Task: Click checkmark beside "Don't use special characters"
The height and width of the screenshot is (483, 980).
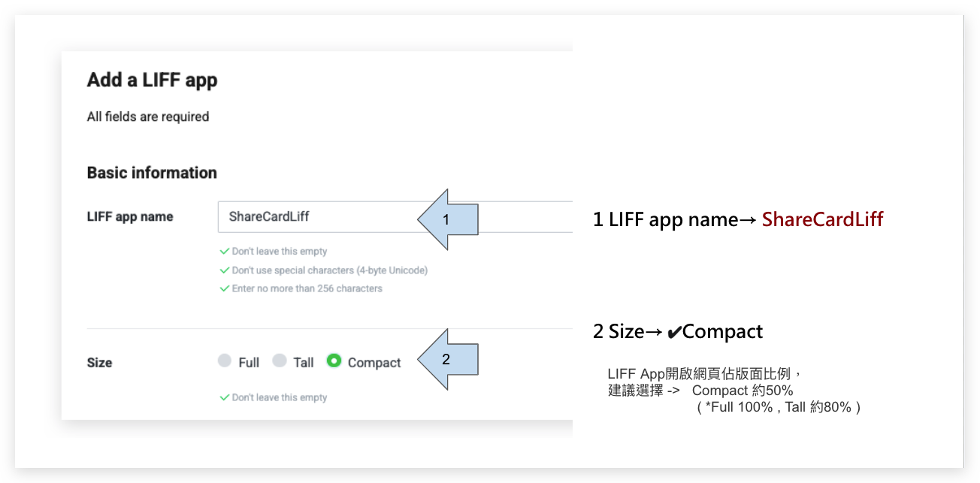Action: pyautogui.click(x=224, y=270)
